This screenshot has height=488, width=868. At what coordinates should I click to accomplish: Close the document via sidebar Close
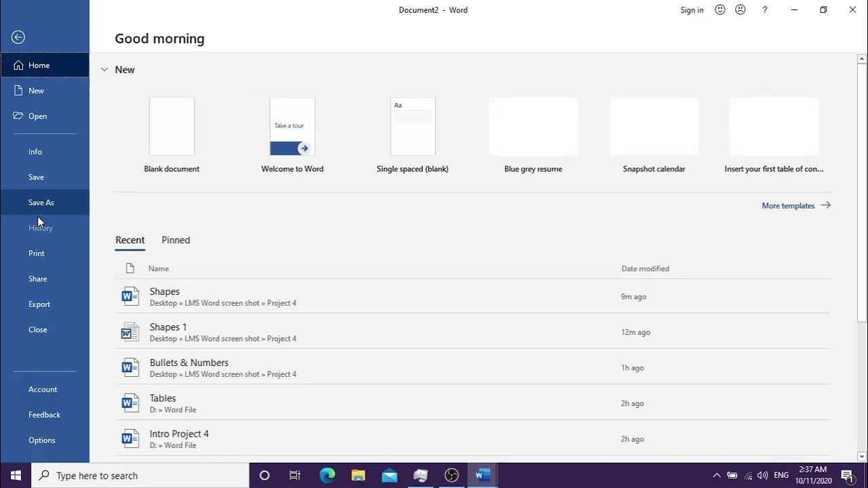(x=45, y=329)
